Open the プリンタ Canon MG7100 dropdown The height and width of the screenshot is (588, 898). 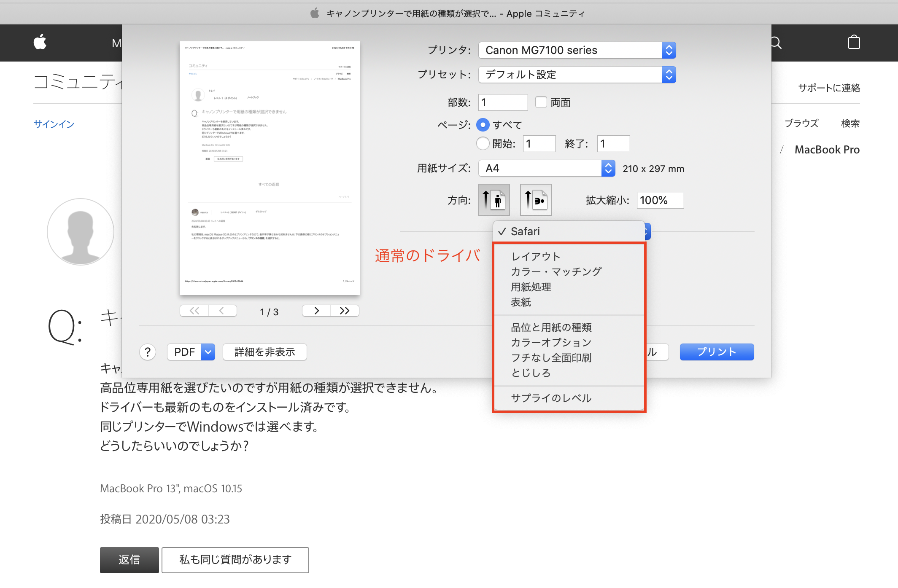[577, 50]
